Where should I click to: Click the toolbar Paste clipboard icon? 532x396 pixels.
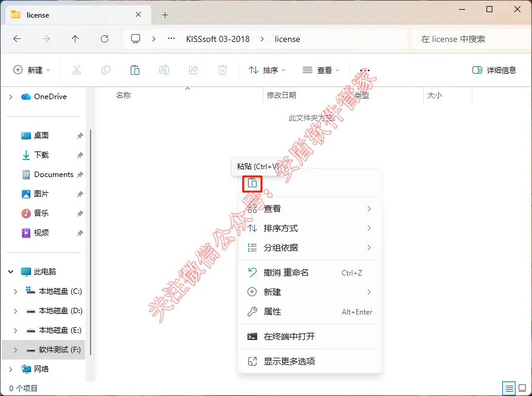(x=135, y=70)
